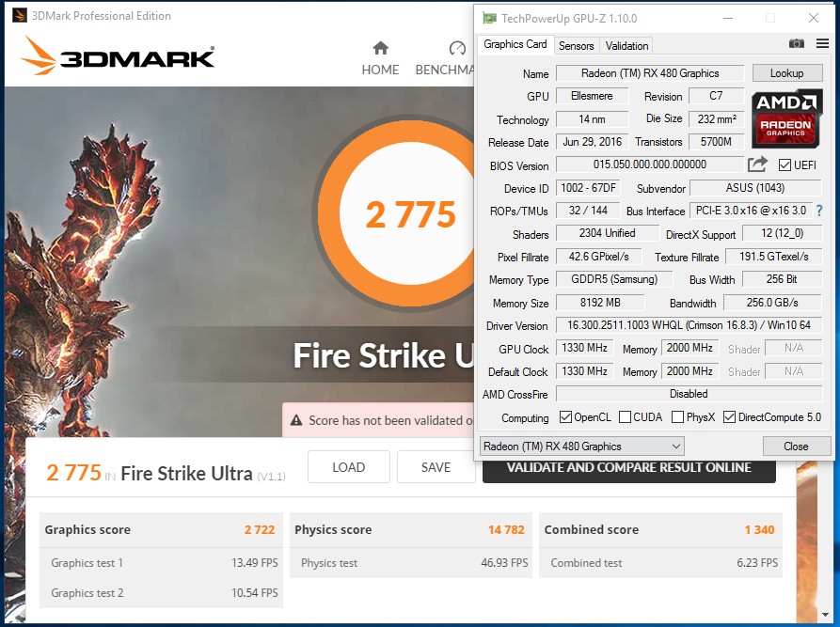The height and width of the screenshot is (627, 840).
Task: Click the GPU Name field
Action: pos(650,73)
